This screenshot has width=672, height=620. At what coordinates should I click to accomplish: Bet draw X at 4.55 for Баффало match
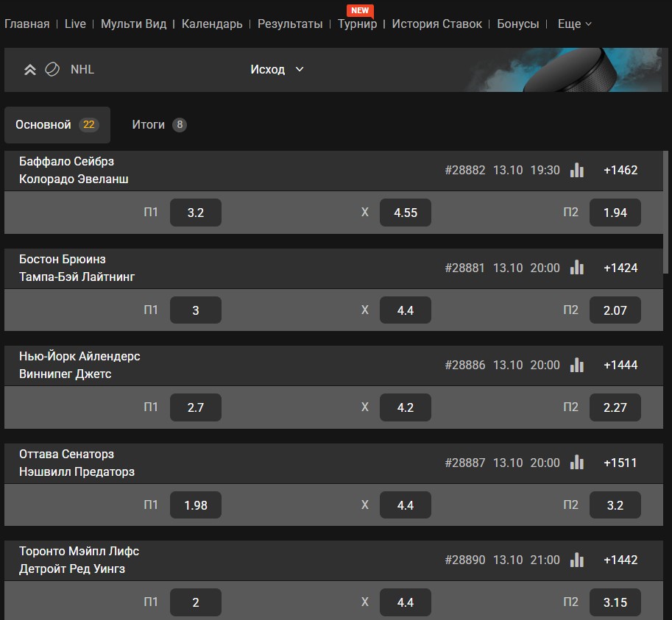click(406, 213)
